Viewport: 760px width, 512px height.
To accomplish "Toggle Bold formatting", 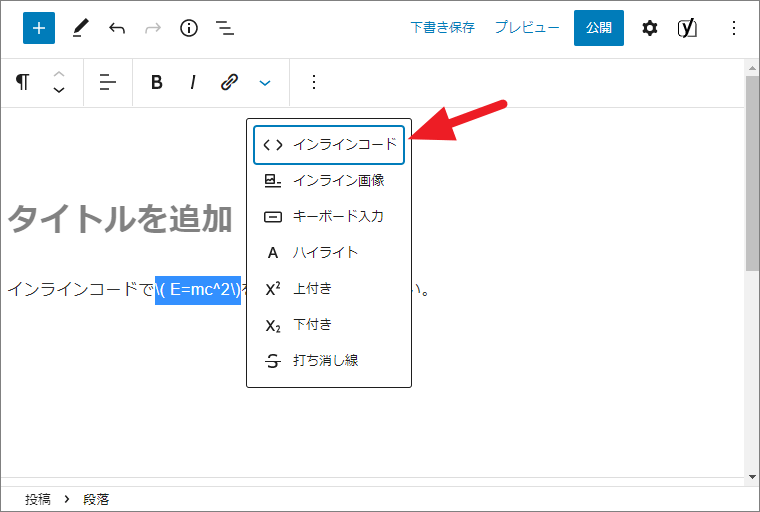I will (x=157, y=83).
